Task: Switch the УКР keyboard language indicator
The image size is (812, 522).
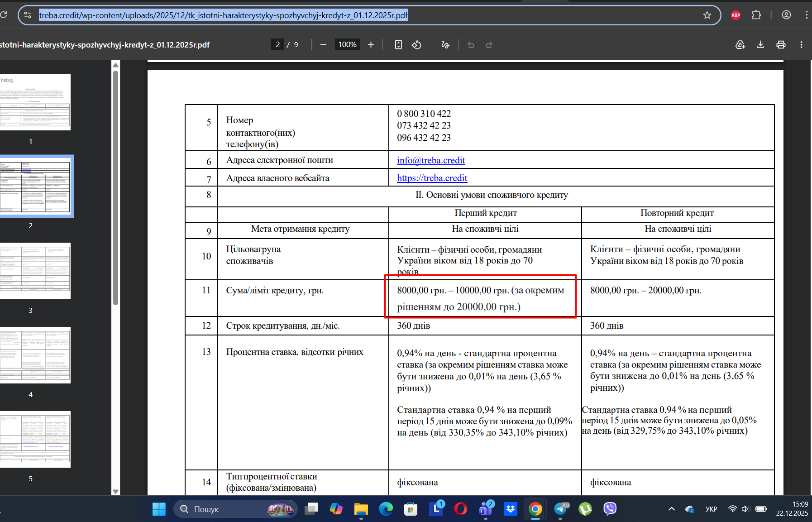Action: tap(711, 509)
